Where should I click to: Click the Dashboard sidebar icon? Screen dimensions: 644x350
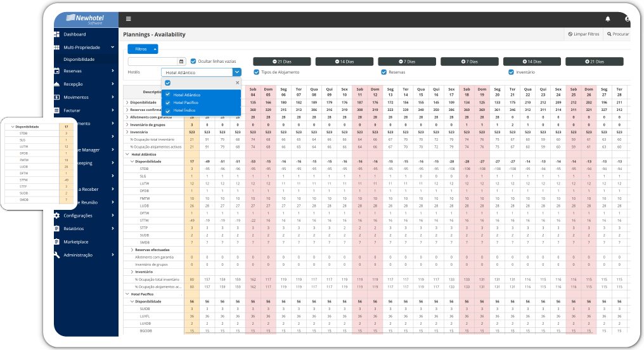[57, 34]
